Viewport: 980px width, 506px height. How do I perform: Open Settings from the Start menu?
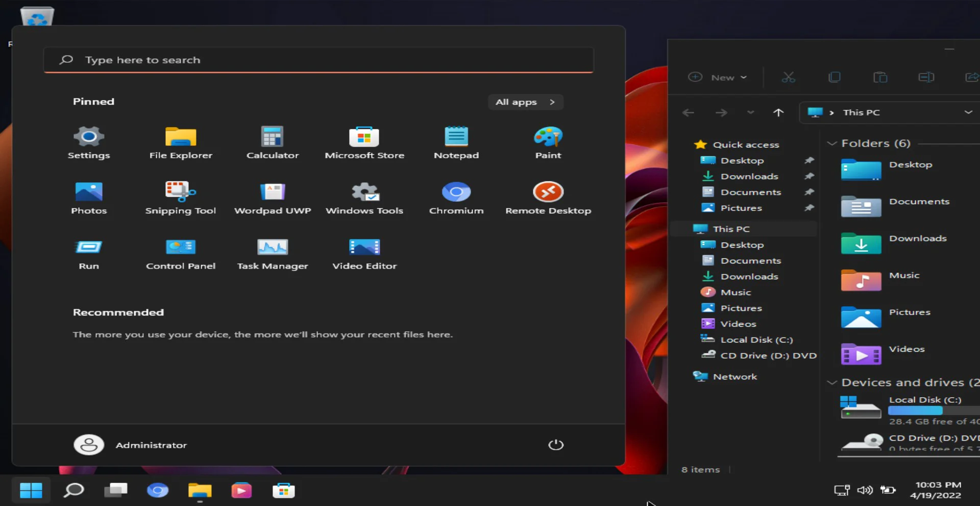tap(88, 142)
